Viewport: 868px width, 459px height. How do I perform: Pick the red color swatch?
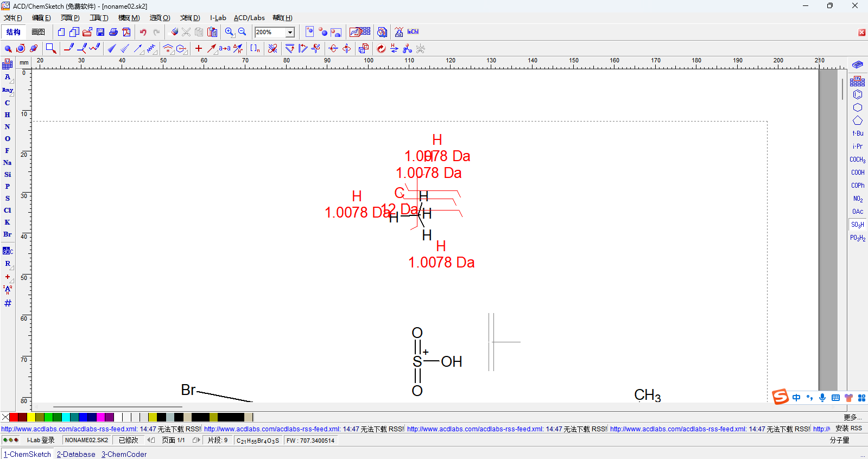[14, 417]
